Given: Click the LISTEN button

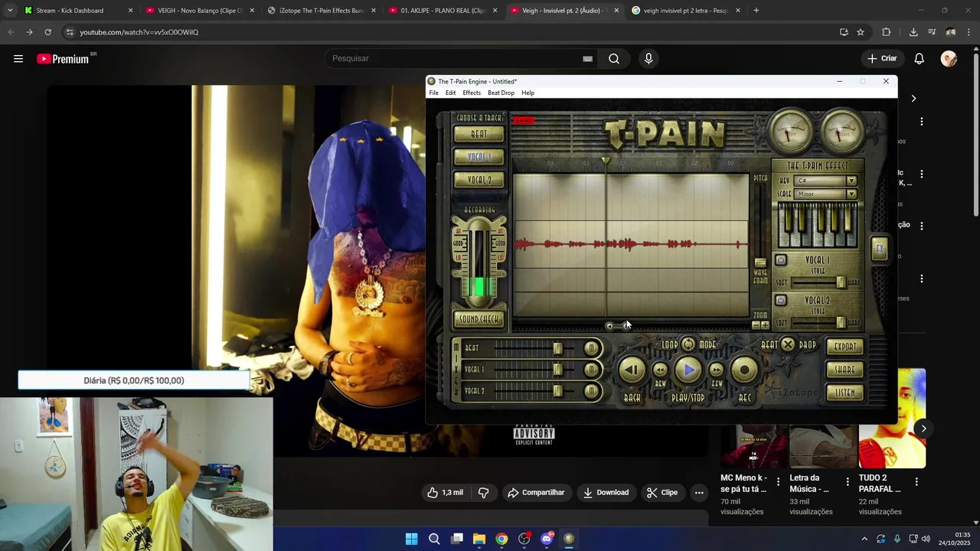Looking at the screenshot, I should pos(845,393).
